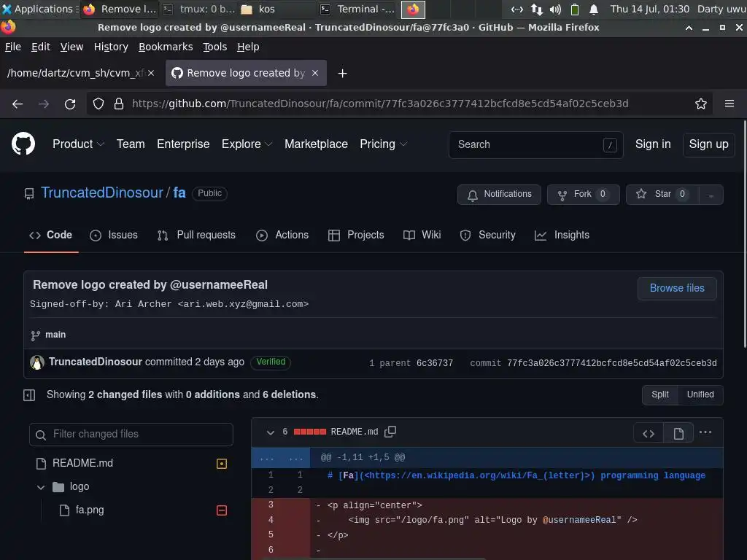Star the fa repository
This screenshot has height=560, width=747.
click(x=662, y=195)
